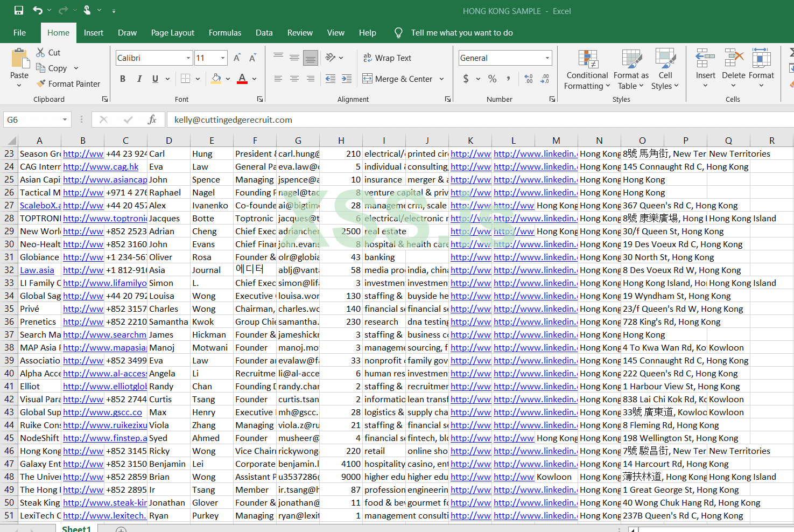Screen dimensions: 794x532
Task: Open the Name Box dropdown arrow
Action: pyautogui.click(x=65, y=120)
